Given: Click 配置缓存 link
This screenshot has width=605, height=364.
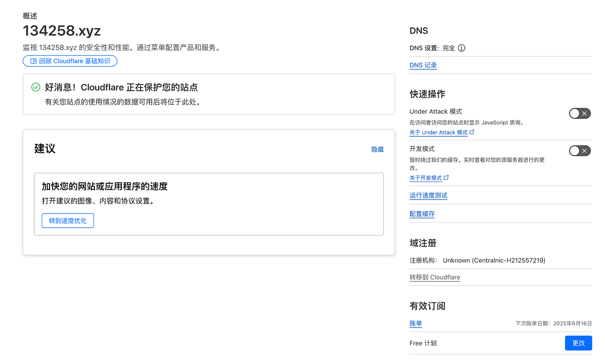Looking at the screenshot, I should click(x=422, y=214).
